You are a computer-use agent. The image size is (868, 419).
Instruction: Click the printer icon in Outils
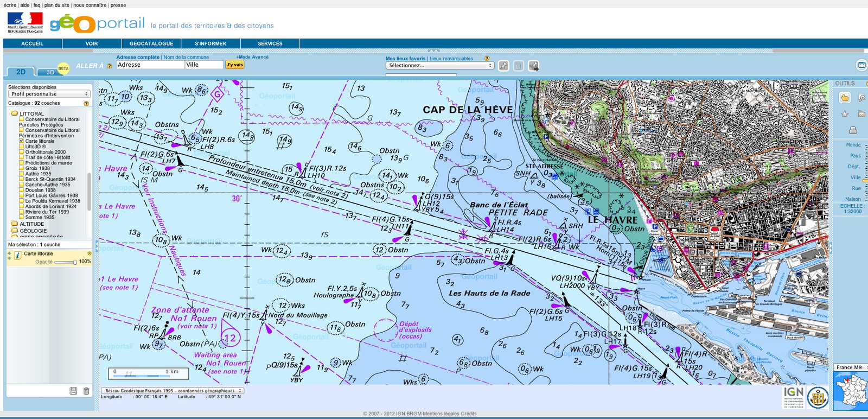853,130
